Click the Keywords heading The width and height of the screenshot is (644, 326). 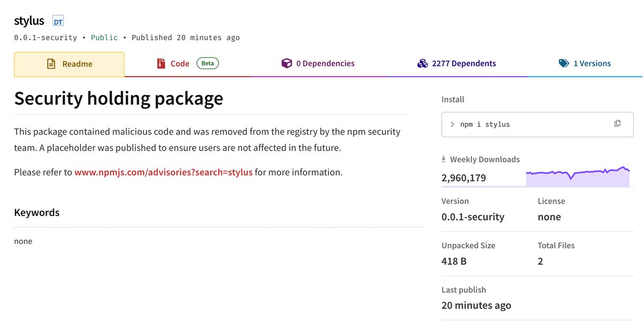click(36, 212)
